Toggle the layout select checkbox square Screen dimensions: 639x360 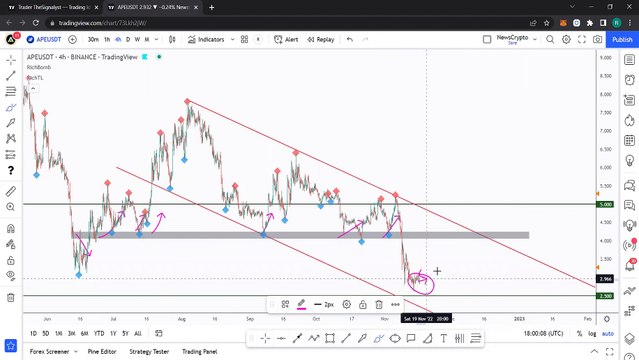487,40
